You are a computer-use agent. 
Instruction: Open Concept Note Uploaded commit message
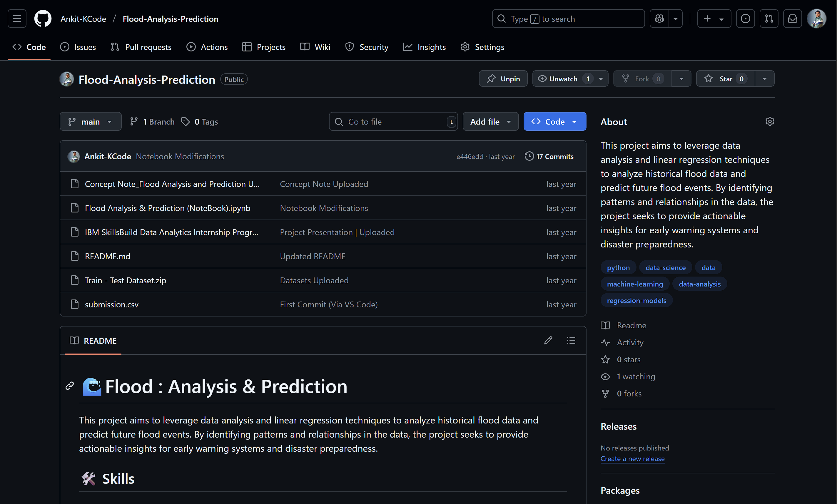(324, 184)
